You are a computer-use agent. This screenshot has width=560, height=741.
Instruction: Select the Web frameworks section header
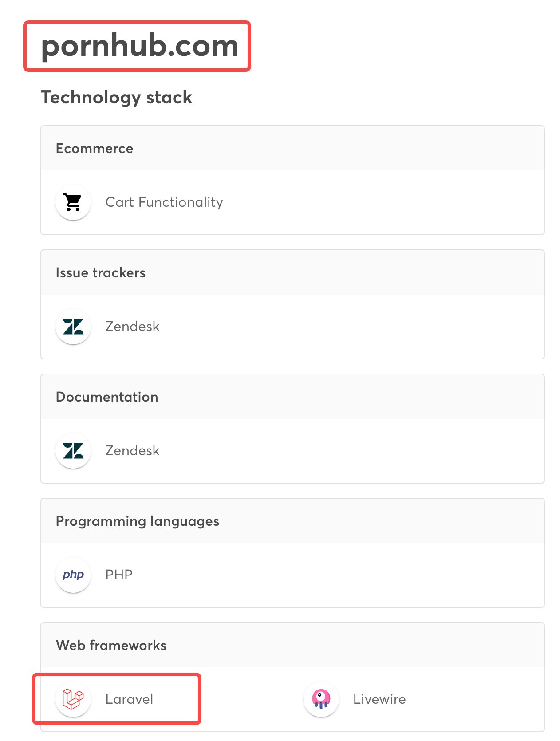(111, 646)
